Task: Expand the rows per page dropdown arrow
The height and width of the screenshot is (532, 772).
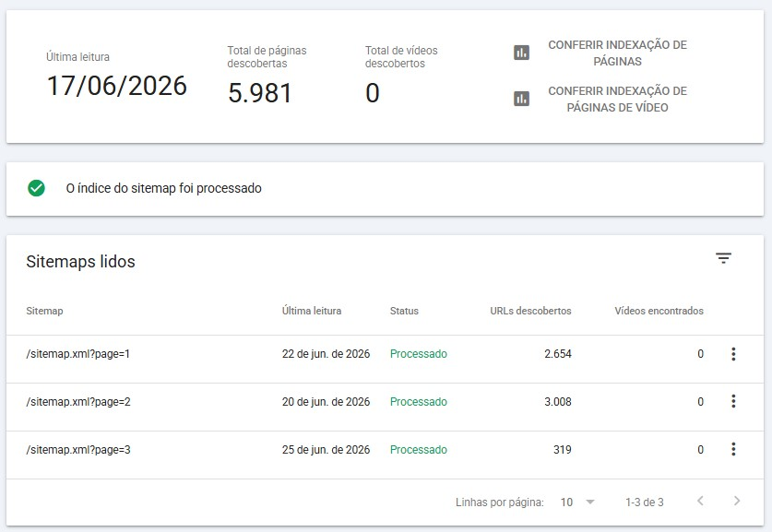Action: click(590, 502)
